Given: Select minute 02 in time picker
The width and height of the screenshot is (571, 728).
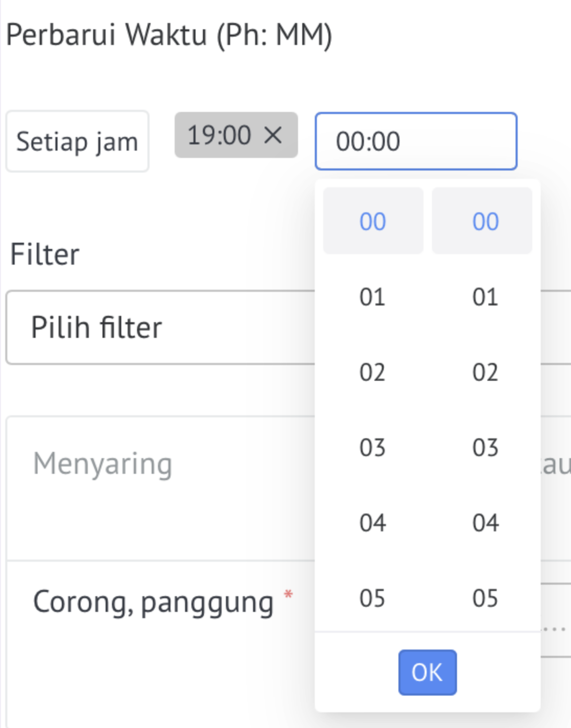Looking at the screenshot, I should coord(482,372).
